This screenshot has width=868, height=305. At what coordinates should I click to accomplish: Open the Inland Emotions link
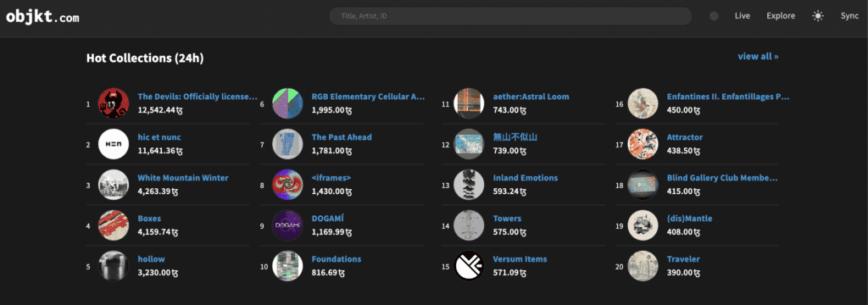[526, 178]
